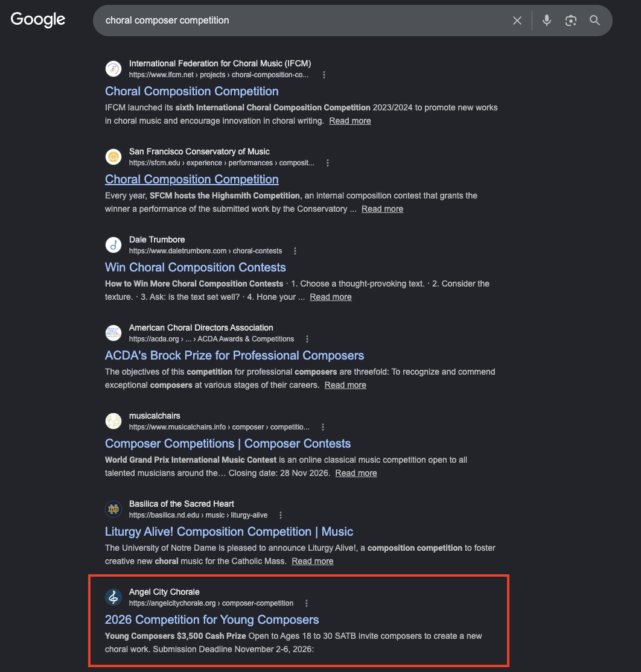The width and height of the screenshot is (641, 672).
Task: Click Read more under the SFCM result
Action: click(x=383, y=209)
